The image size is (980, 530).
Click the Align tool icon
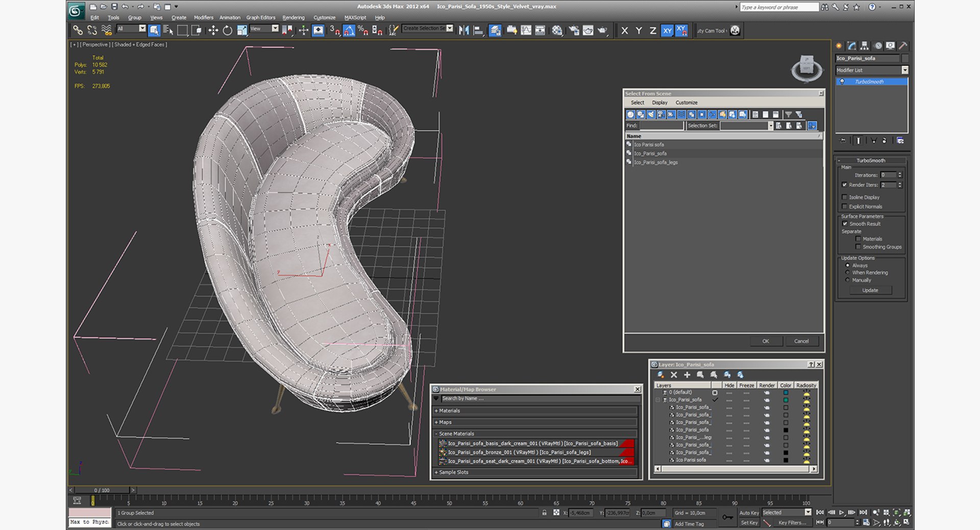tap(478, 31)
